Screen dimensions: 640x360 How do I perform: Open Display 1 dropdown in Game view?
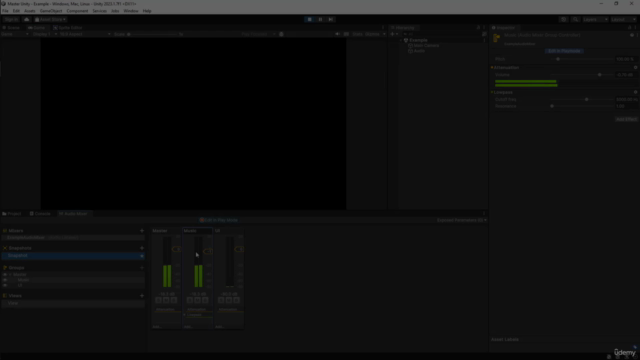[44, 34]
